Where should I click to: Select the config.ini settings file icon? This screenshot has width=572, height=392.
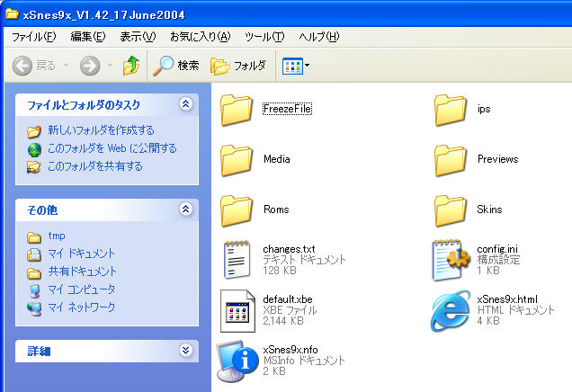click(x=451, y=260)
